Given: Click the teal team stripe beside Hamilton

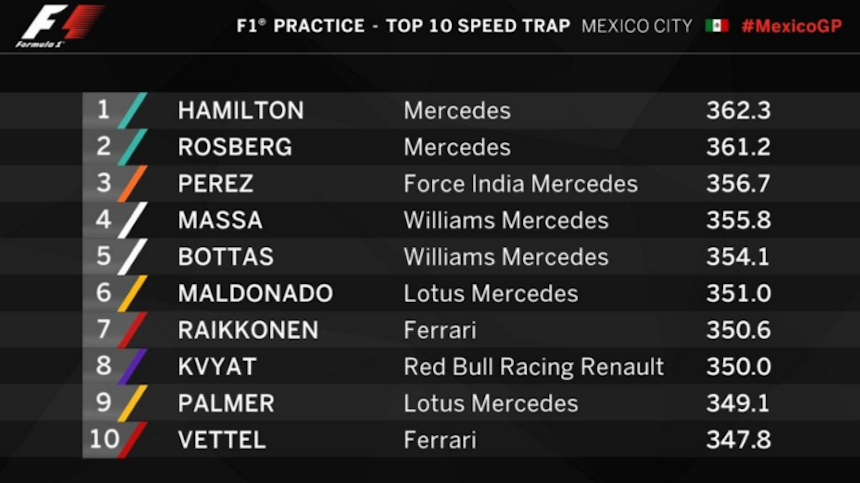Looking at the screenshot, I should 133,110.
